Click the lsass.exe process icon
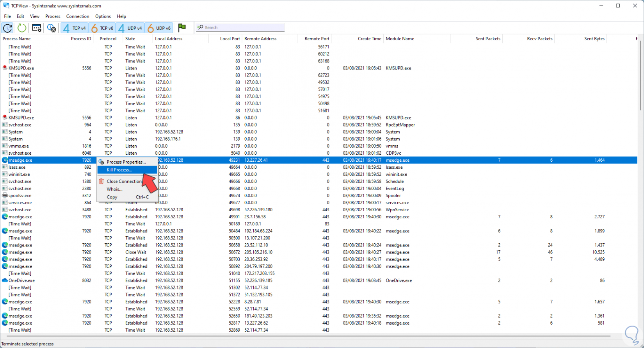Viewport: 644px width, 348px height. point(5,167)
